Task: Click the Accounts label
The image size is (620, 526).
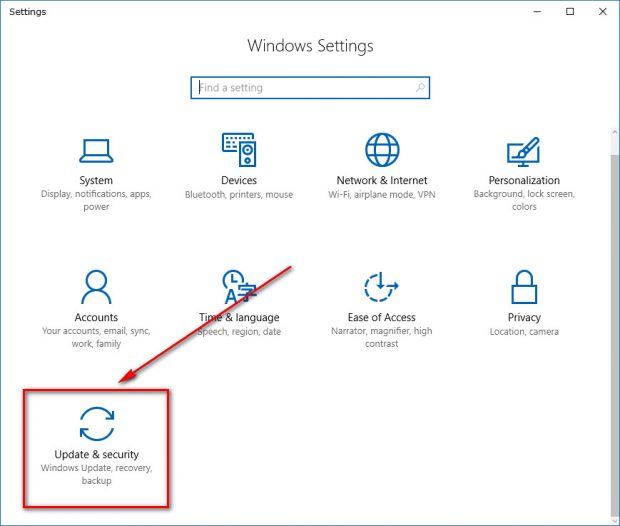Action: [x=96, y=317]
